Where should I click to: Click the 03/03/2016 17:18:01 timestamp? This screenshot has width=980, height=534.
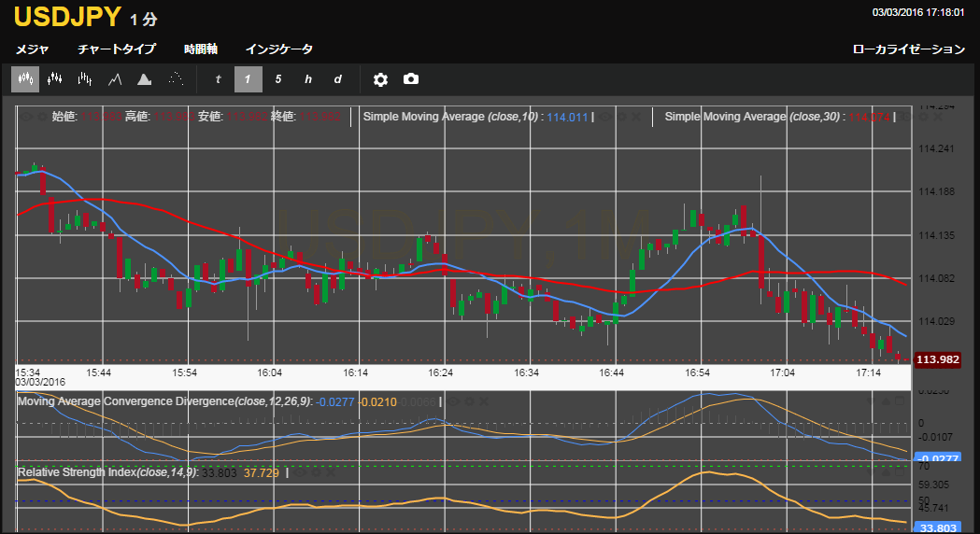(918, 12)
